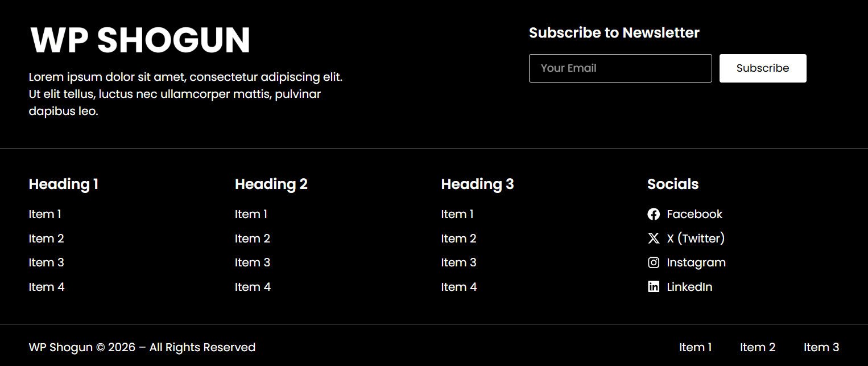The image size is (868, 366).
Task: Open Item 1 in bottom footer menu
Action: [696, 347]
